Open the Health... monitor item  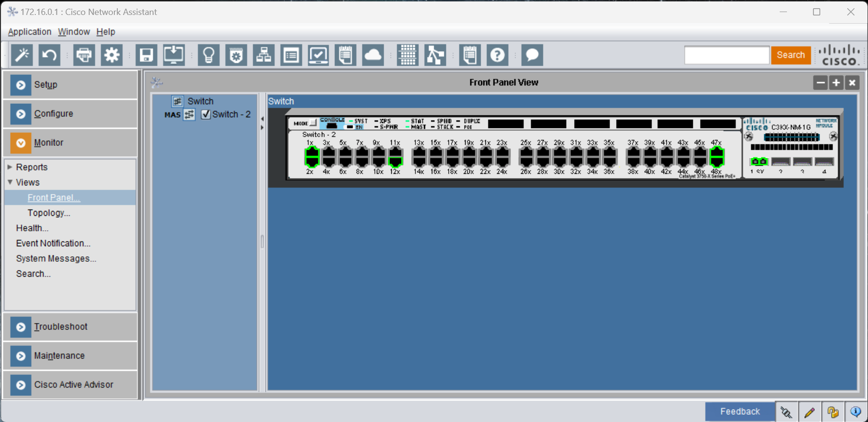(32, 228)
